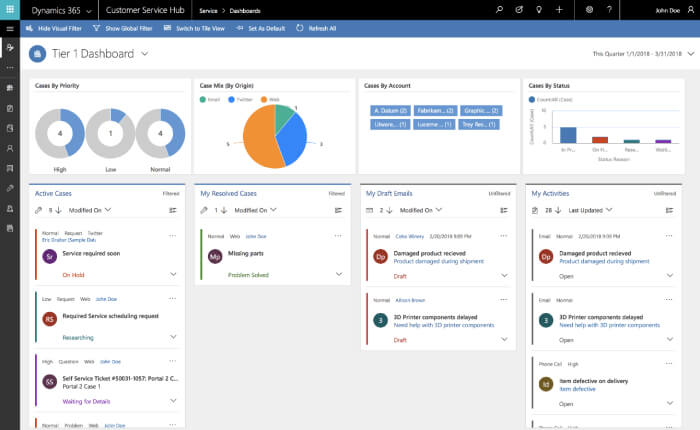Image resolution: width=700 pixels, height=430 pixels.
Task: Expand the Missing parts case card chevron
Action: click(339, 273)
